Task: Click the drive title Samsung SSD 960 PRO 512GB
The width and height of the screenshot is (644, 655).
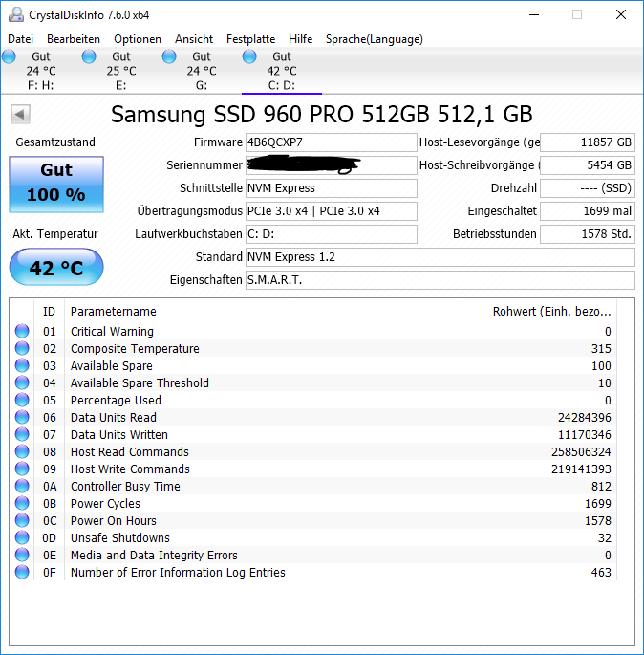Action: (322, 114)
